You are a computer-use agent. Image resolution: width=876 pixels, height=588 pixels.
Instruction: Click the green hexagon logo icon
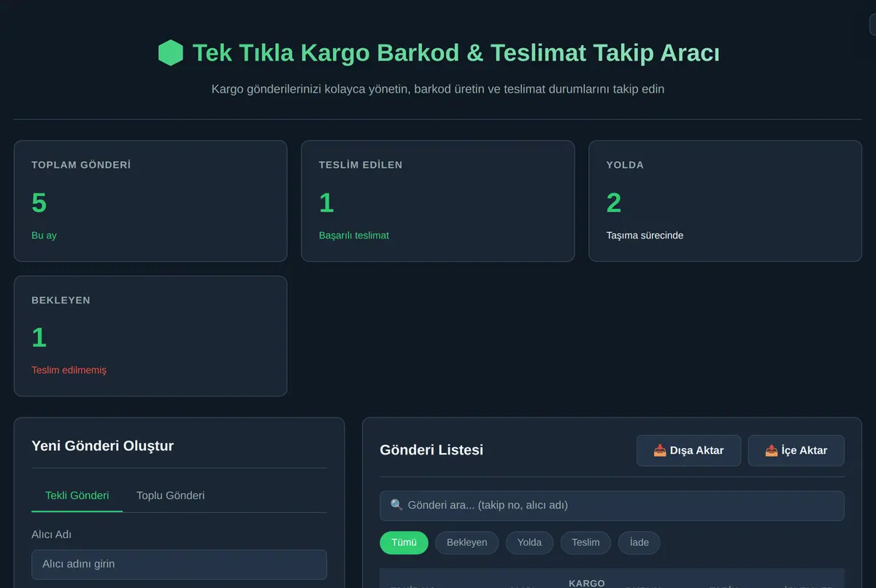(170, 53)
